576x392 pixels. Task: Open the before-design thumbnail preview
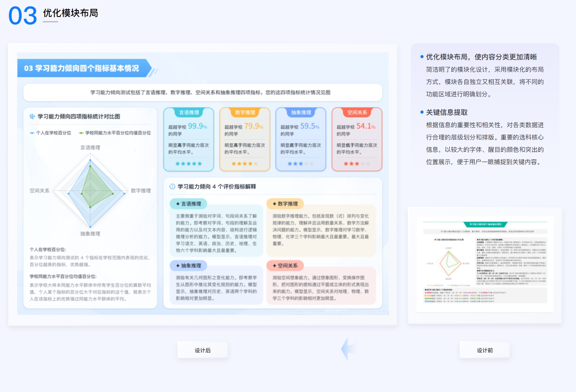(484, 265)
